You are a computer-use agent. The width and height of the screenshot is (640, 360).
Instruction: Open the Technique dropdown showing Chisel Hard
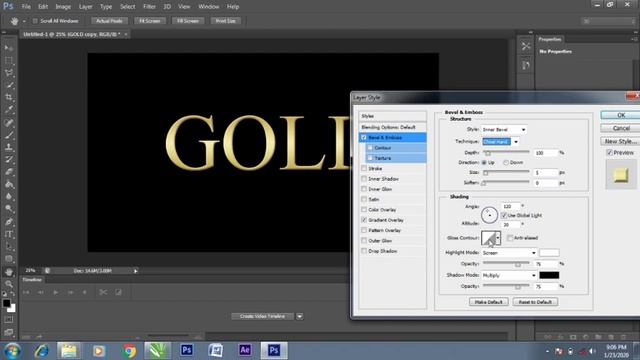500,142
